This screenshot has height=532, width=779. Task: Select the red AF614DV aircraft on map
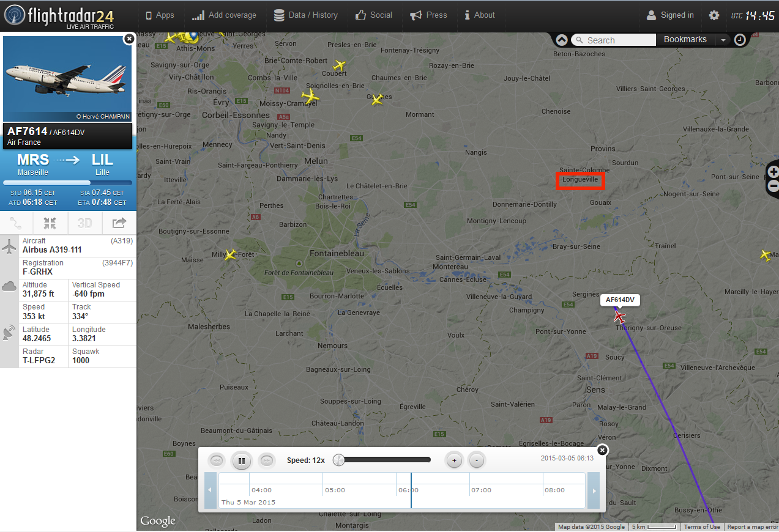[619, 317]
